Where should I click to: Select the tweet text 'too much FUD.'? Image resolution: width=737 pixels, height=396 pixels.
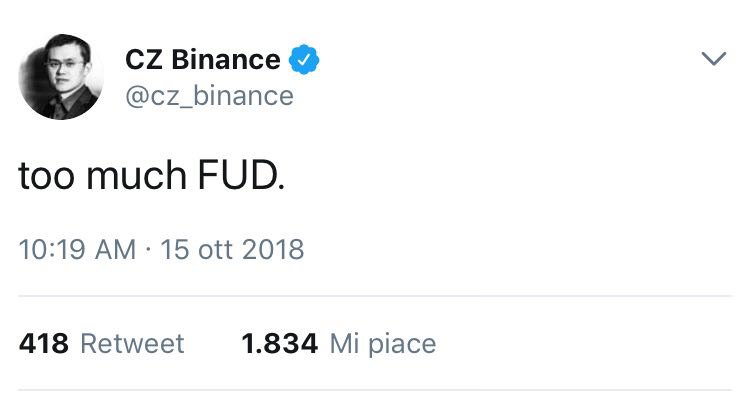[x=151, y=175]
